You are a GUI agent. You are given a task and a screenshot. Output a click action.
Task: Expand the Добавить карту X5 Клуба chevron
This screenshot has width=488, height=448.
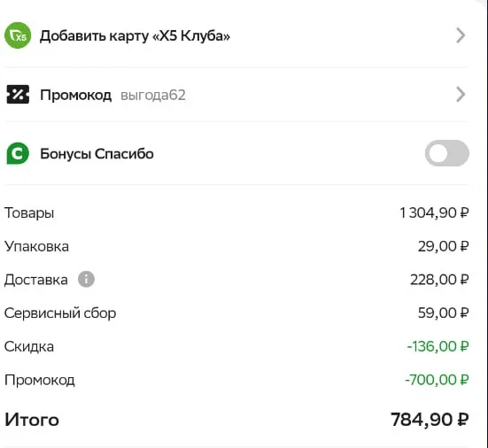tap(461, 35)
